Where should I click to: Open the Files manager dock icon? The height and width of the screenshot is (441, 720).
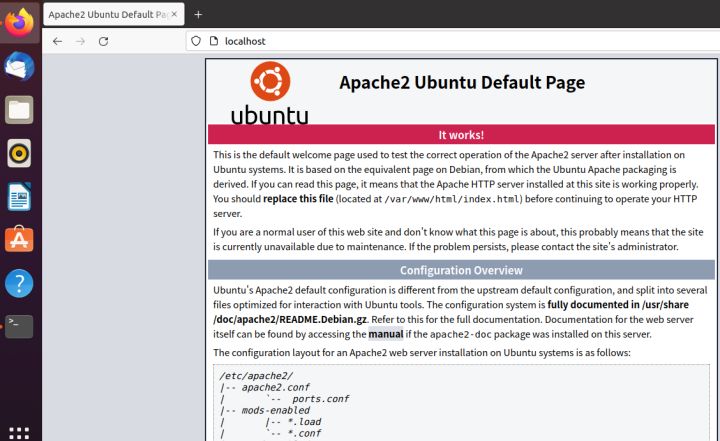(19, 110)
